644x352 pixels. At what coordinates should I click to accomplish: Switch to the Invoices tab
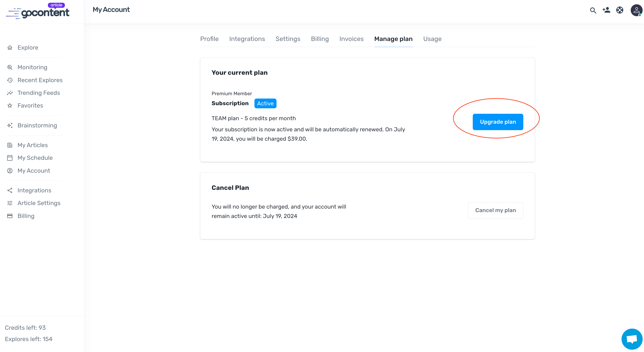[351, 39]
